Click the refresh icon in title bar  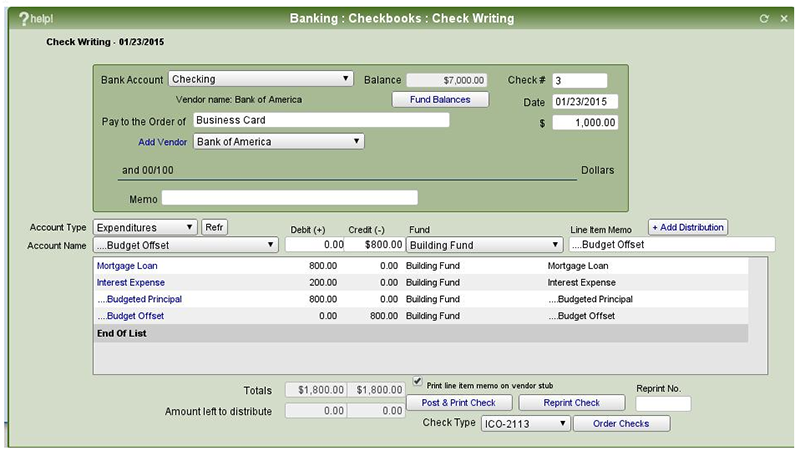pyautogui.click(x=764, y=18)
